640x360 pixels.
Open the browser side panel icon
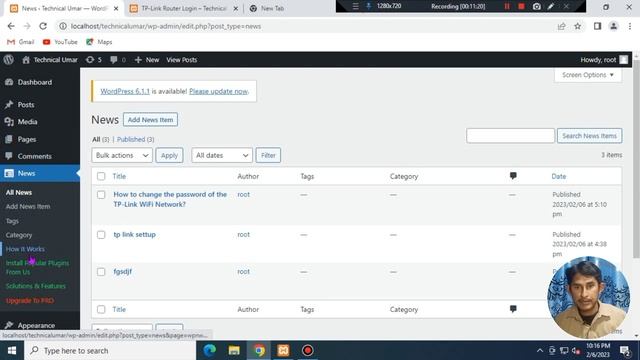pyautogui.click(x=598, y=26)
